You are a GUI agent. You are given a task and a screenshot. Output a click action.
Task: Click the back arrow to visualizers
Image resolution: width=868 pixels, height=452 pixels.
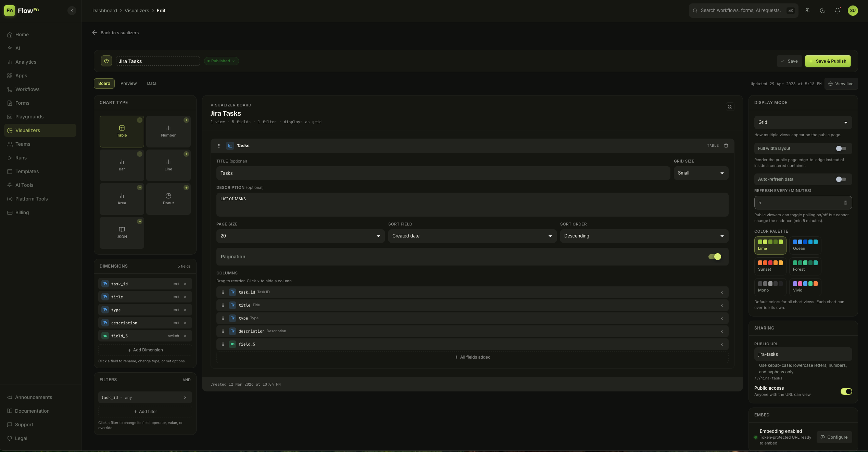(95, 33)
